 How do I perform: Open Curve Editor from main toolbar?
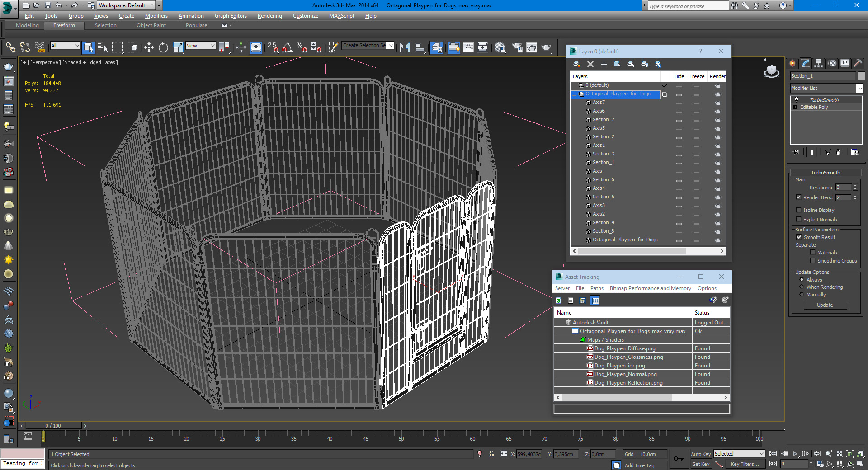[x=468, y=47]
